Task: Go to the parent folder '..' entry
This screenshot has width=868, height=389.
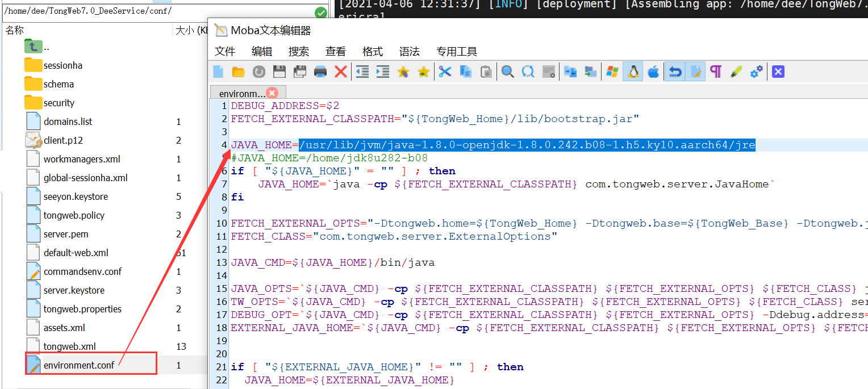Action: click(x=47, y=47)
